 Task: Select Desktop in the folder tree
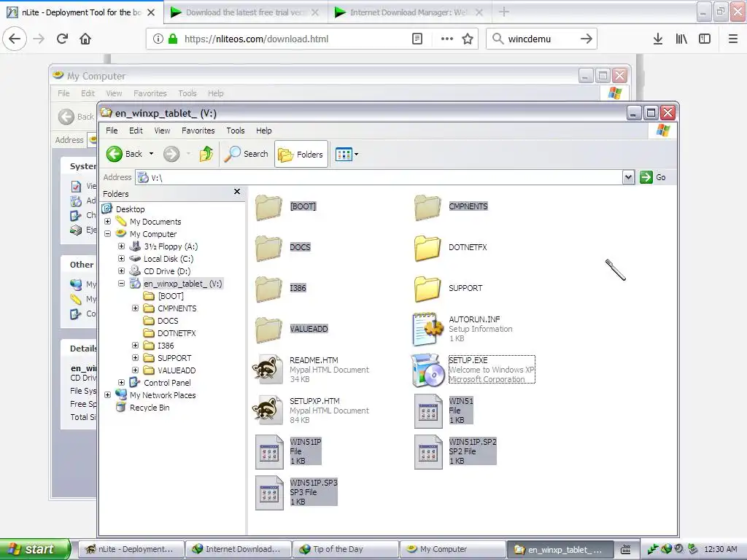coord(130,209)
